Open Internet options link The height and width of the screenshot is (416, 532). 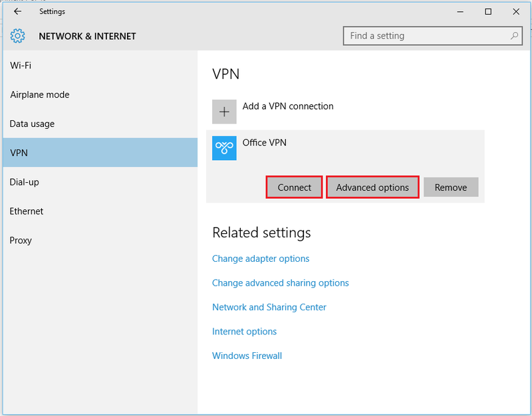click(244, 332)
